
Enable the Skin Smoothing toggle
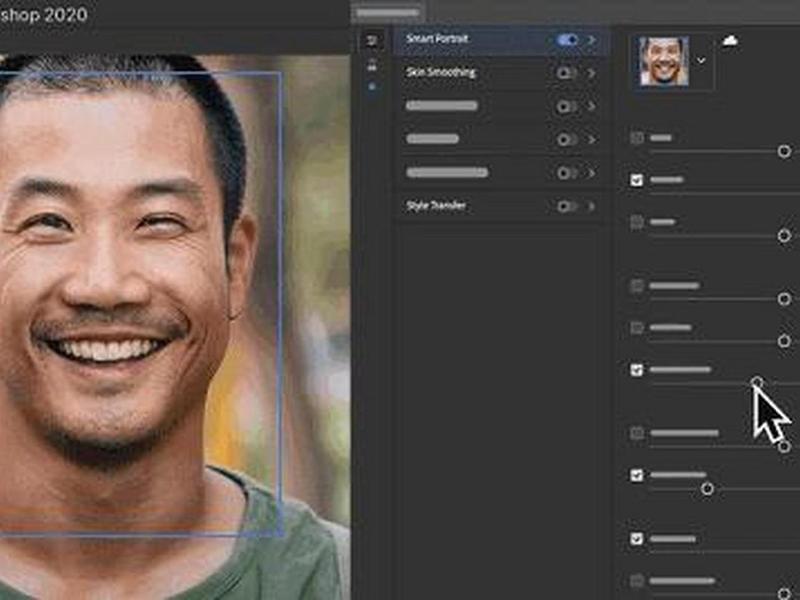tap(566, 73)
